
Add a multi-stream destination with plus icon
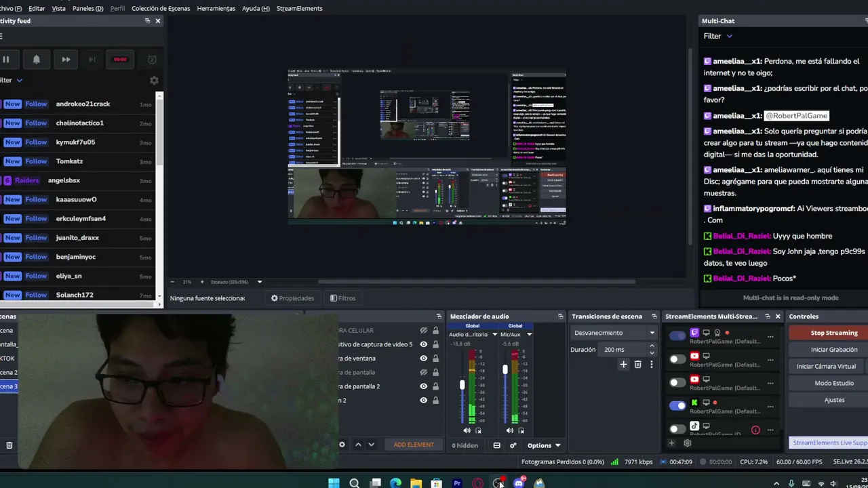[x=671, y=443]
